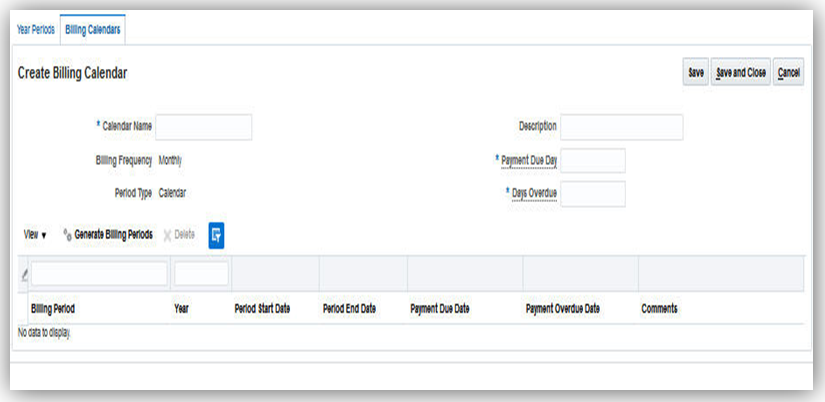Click the blue query-by-example filter icon
The height and width of the screenshot is (402, 825).
216,234
